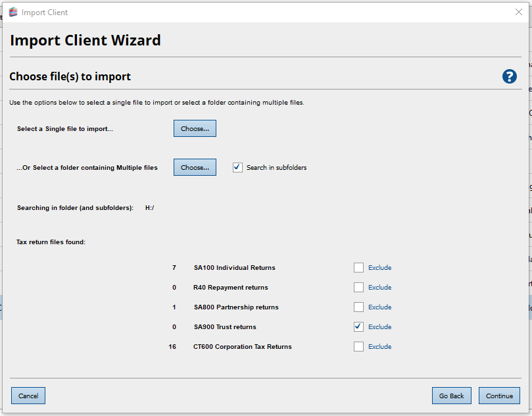Uncheck Exclude for SA900 Trust returns
The image size is (532, 416).
tap(358, 326)
